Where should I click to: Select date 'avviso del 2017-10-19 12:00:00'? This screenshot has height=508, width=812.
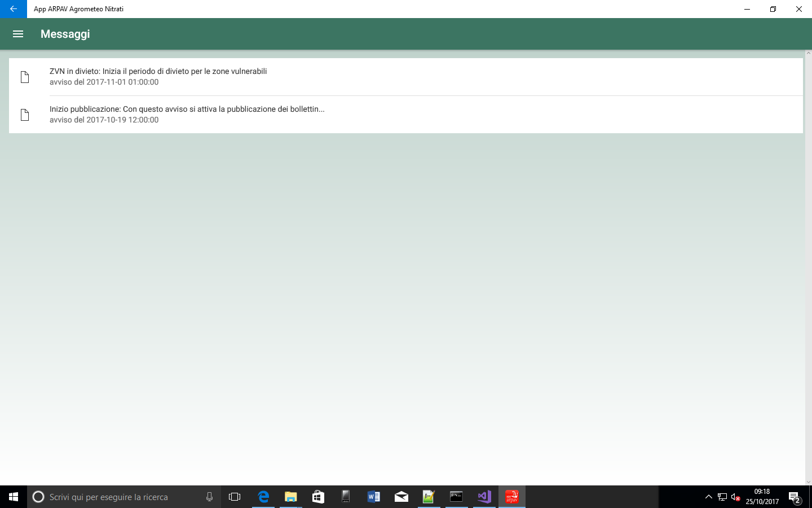click(x=104, y=120)
